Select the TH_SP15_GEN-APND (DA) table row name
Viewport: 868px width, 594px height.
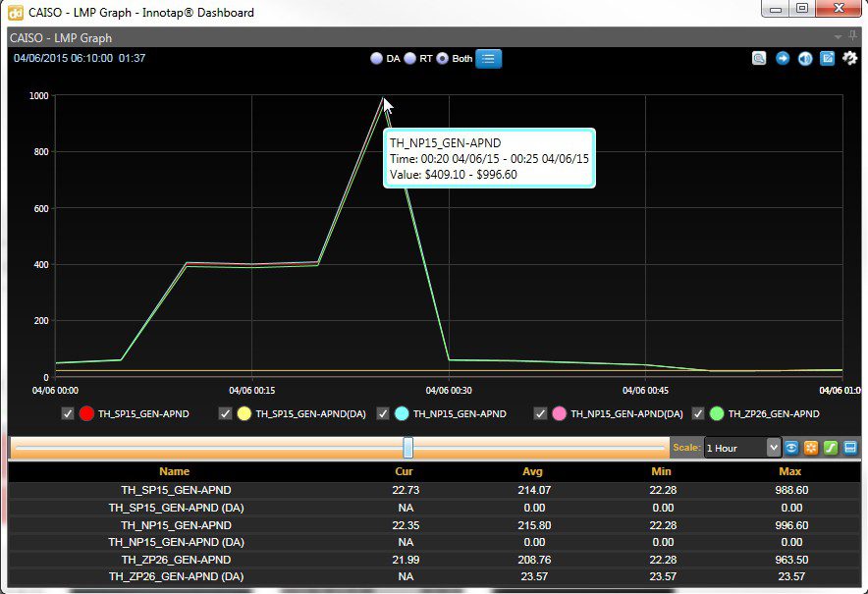pyautogui.click(x=176, y=508)
